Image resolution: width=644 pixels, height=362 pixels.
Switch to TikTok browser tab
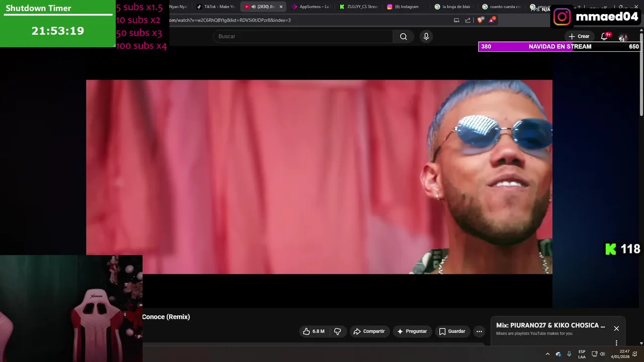tap(216, 7)
